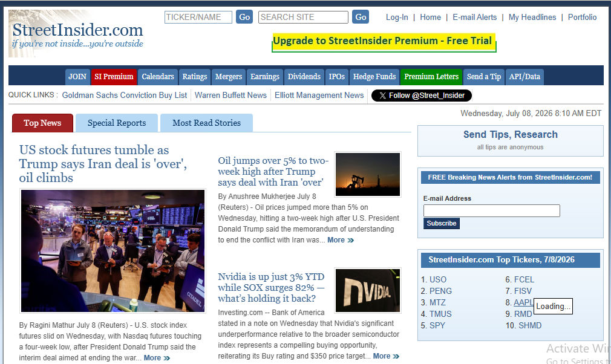Open the oil pump sunset thumbnail
Screen dimensions: 611x364
368,174
